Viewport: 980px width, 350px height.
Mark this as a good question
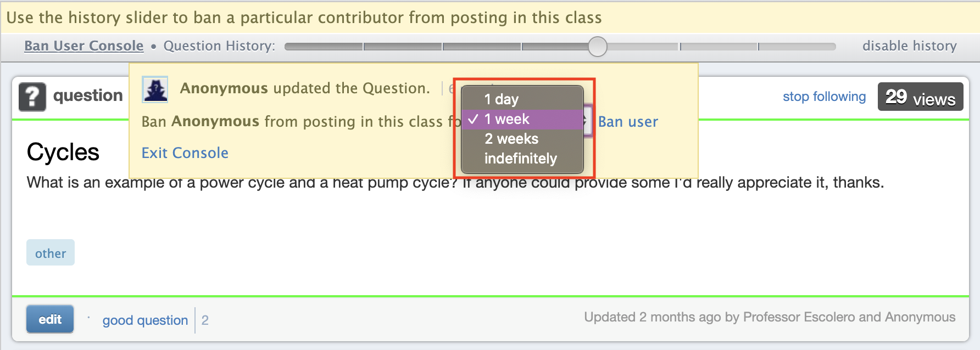tap(144, 320)
